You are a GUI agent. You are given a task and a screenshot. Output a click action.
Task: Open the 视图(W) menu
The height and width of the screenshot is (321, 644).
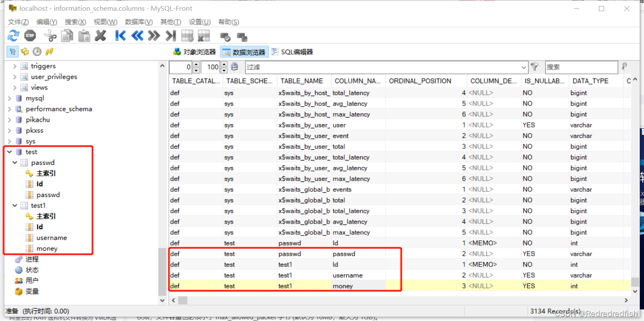tap(105, 22)
